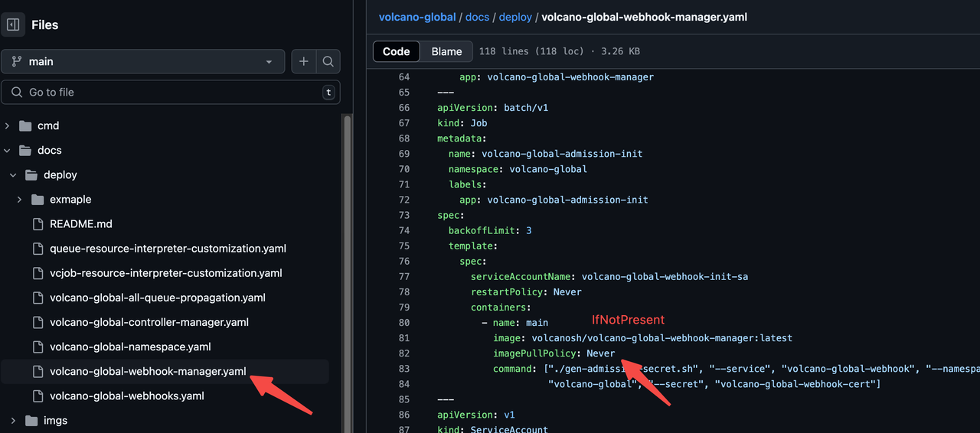Click file icon beside README.md

(38, 223)
